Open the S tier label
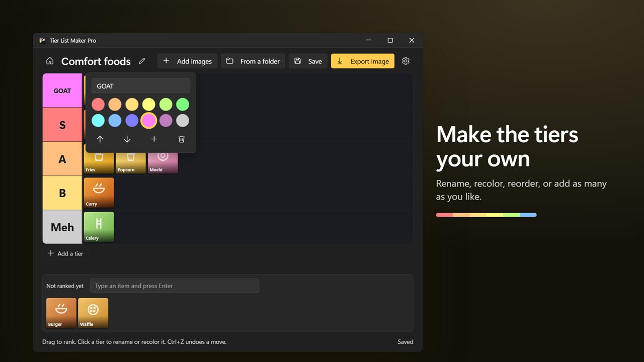This screenshot has height=362, width=644. pyautogui.click(x=62, y=125)
